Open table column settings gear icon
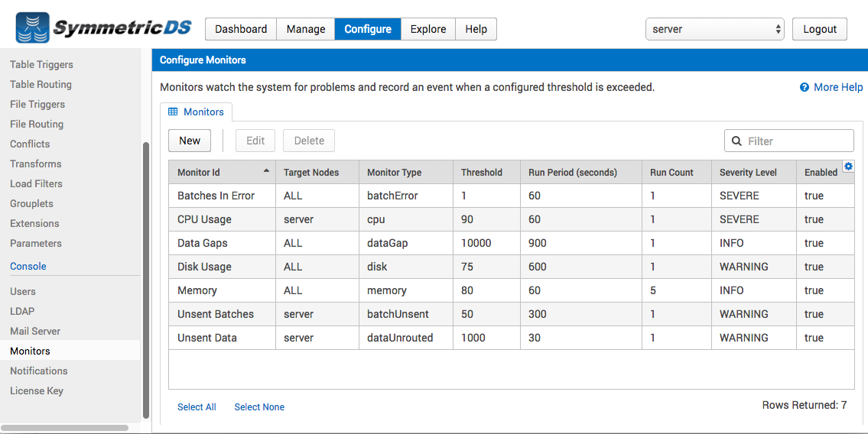The width and height of the screenshot is (868, 434). (x=848, y=166)
